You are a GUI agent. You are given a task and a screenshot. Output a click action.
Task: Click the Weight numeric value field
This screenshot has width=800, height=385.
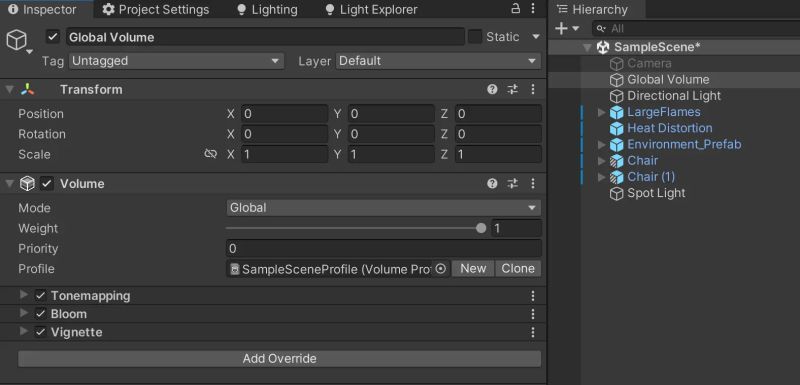[516, 228]
